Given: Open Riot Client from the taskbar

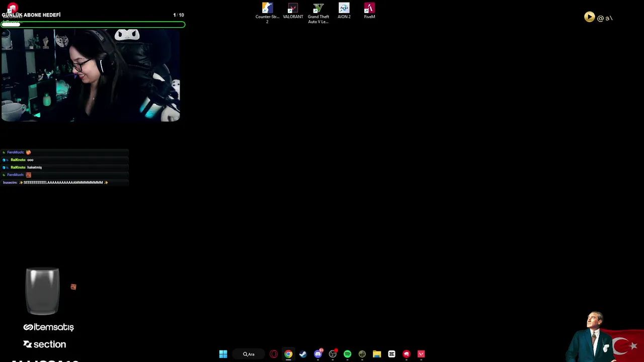Looking at the screenshot, I should tap(407, 354).
